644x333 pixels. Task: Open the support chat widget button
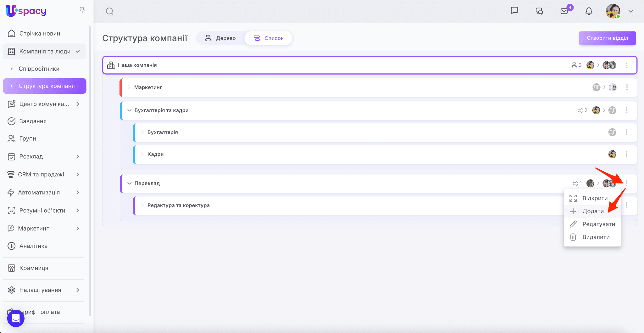16,318
